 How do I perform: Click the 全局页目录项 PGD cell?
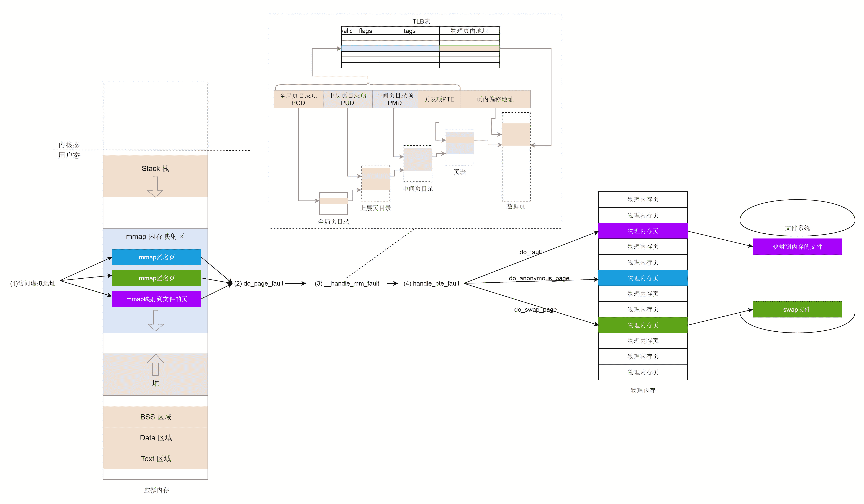tap(298, 99)
